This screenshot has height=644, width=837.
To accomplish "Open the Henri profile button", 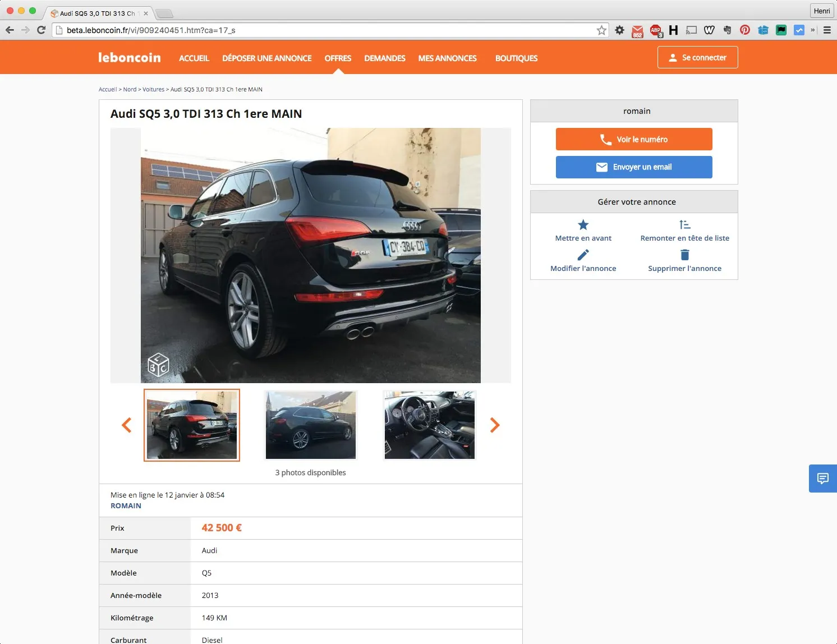I will [x=822, y=11].
